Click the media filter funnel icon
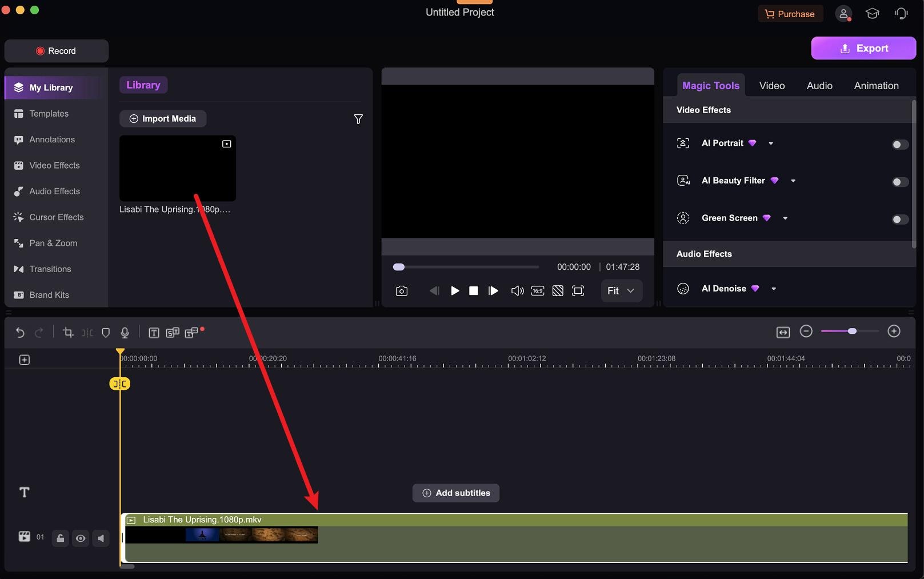The height and width of the screenshot is (579, 924). point(358,119)
